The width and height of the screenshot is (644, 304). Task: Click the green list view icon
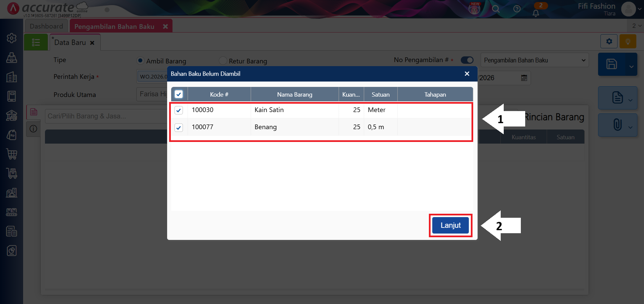(36, 42)
